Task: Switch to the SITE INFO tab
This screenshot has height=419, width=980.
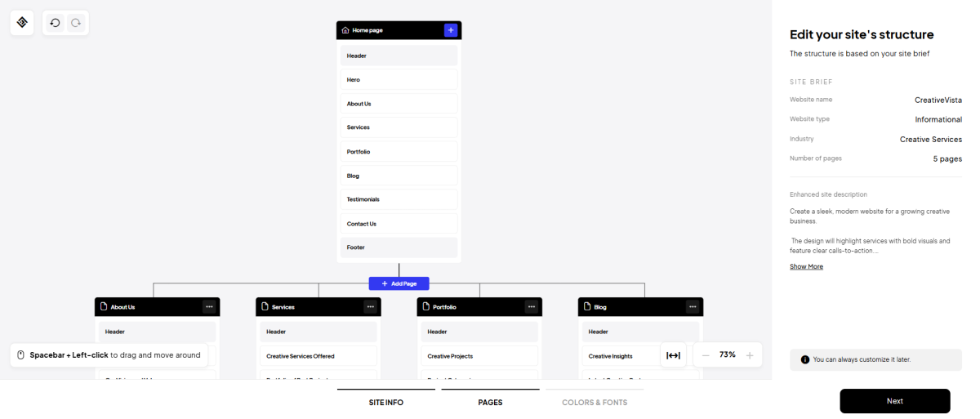Action: tap(386, 403)
